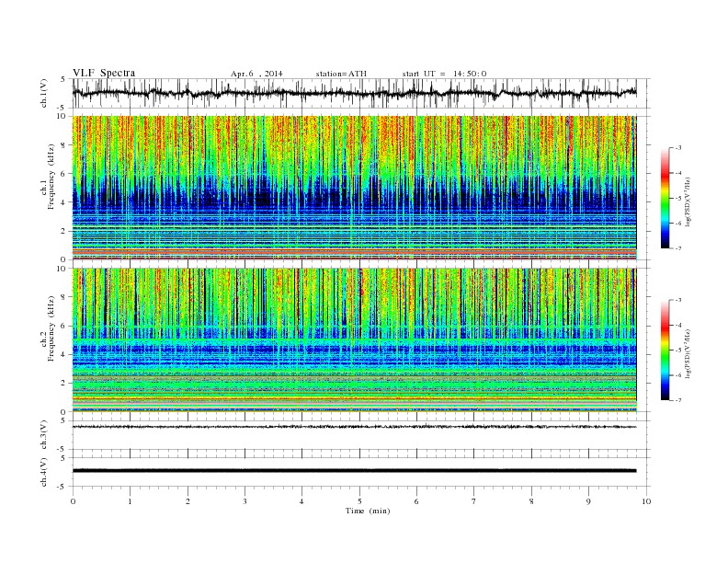
Task: Click the "VLF Spectra" plot title
Action: point(104,73)
